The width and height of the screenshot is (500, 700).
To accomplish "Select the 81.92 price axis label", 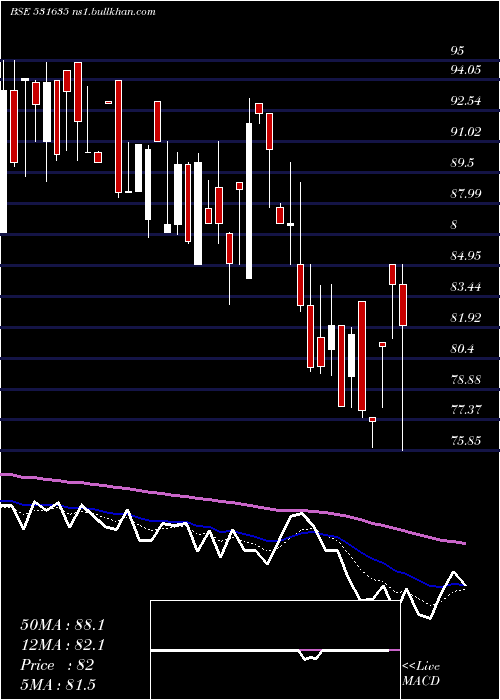I will pyautogui.click(x=466, y=318).
